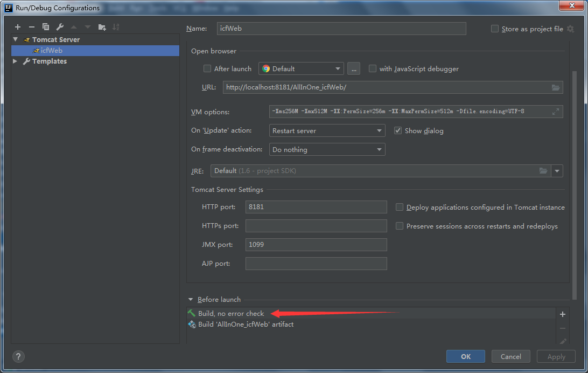This screenshot has width=588, height=373.
Task: Open JRE dropdown arrow
Action: click(x=557, y=171)
